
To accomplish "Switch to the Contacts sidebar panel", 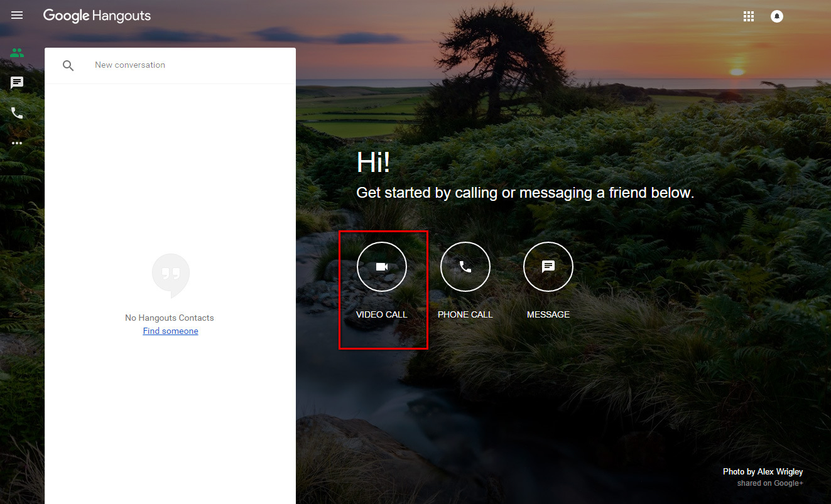I will [x=17, y=53].
